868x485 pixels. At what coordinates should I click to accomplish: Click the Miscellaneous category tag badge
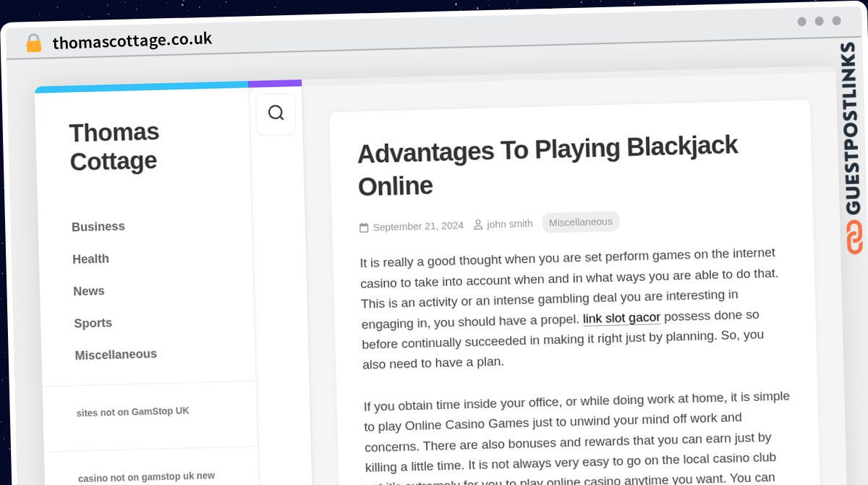click(580, 222)
